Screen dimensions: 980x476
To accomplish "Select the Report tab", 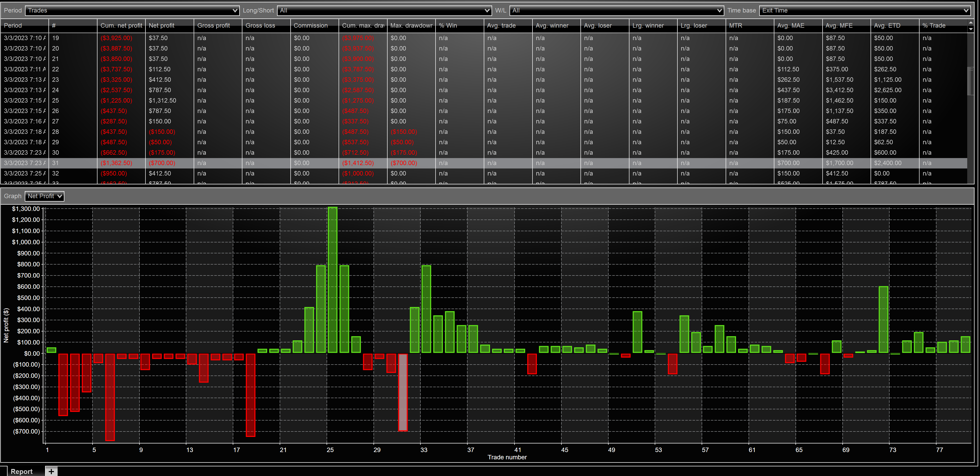I will click(x=22, y=471).
